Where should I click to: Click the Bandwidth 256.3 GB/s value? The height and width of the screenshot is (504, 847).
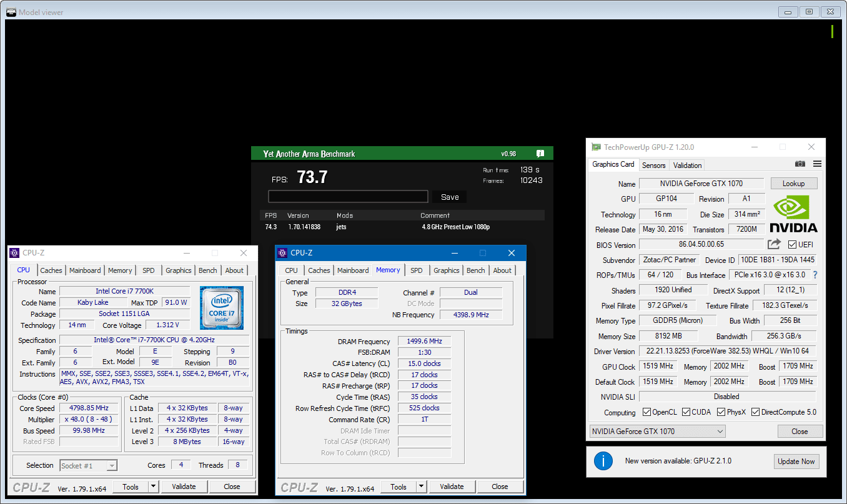click(x=784, y=336)
